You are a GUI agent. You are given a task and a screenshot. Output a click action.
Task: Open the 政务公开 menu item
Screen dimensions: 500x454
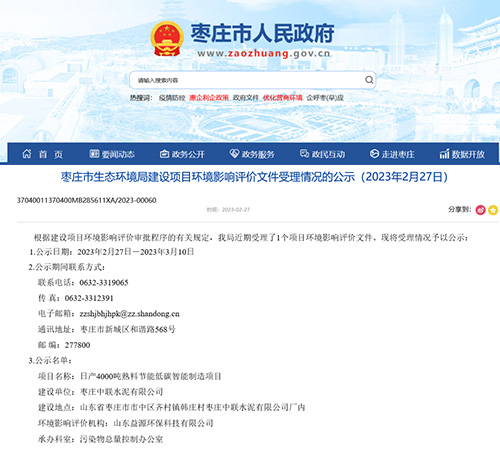click(x=188, y=154)
